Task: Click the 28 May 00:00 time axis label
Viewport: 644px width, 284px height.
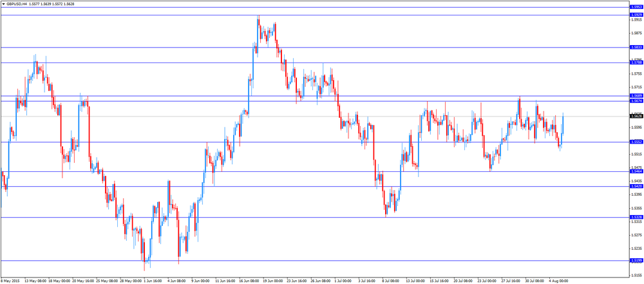Action: 131,281
